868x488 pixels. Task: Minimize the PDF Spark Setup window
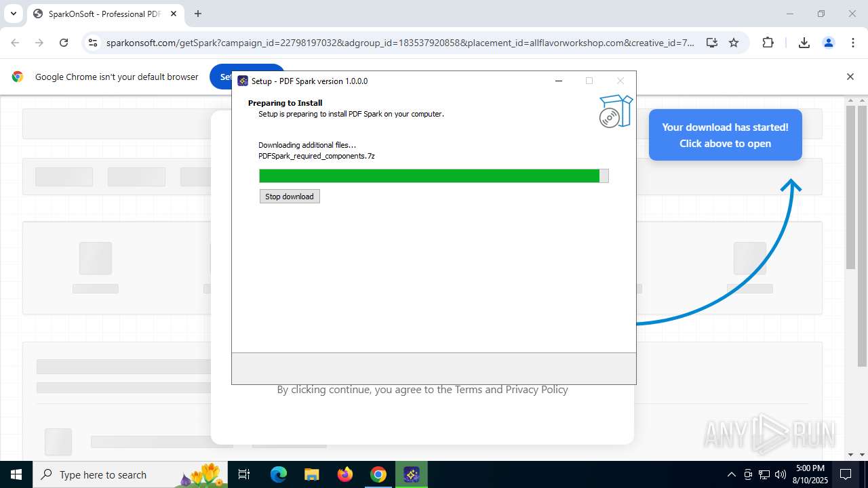click(x=559, y=81)
